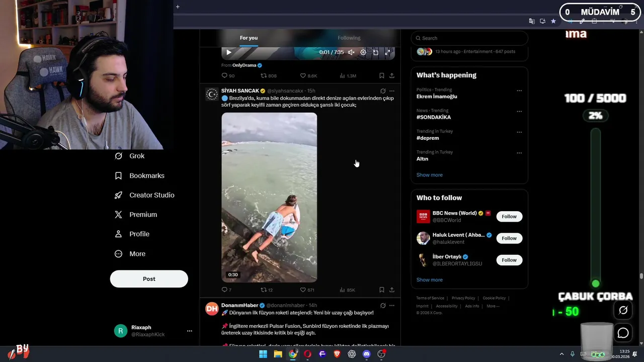The height and width of the screenshot is (362, 644).
Task: Open File Explorer from the taskbar
Action: pos(278,354)
